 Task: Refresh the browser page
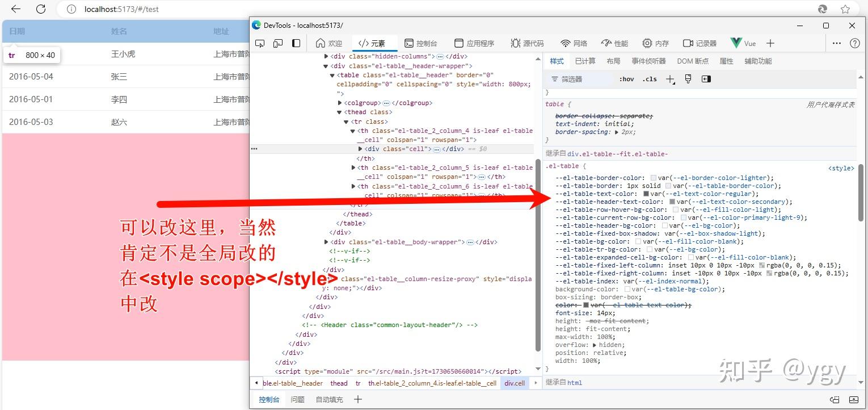(x=41, y=9)
